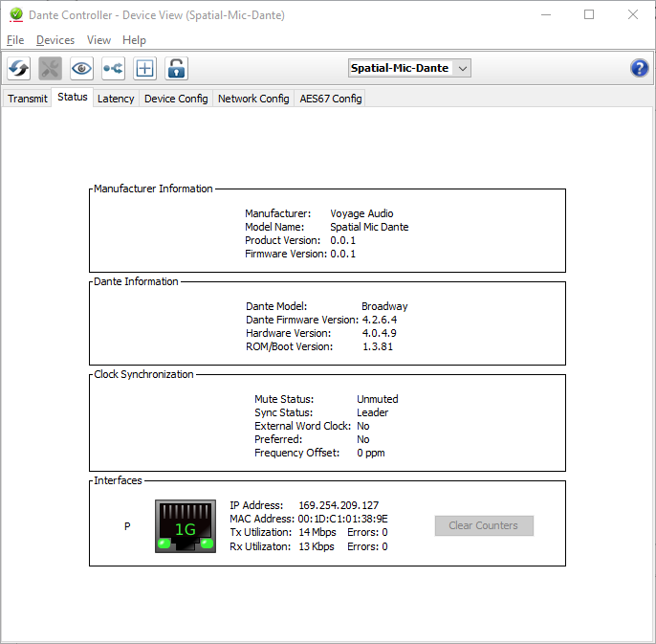Close the Device View window

[x=633, y=14]
